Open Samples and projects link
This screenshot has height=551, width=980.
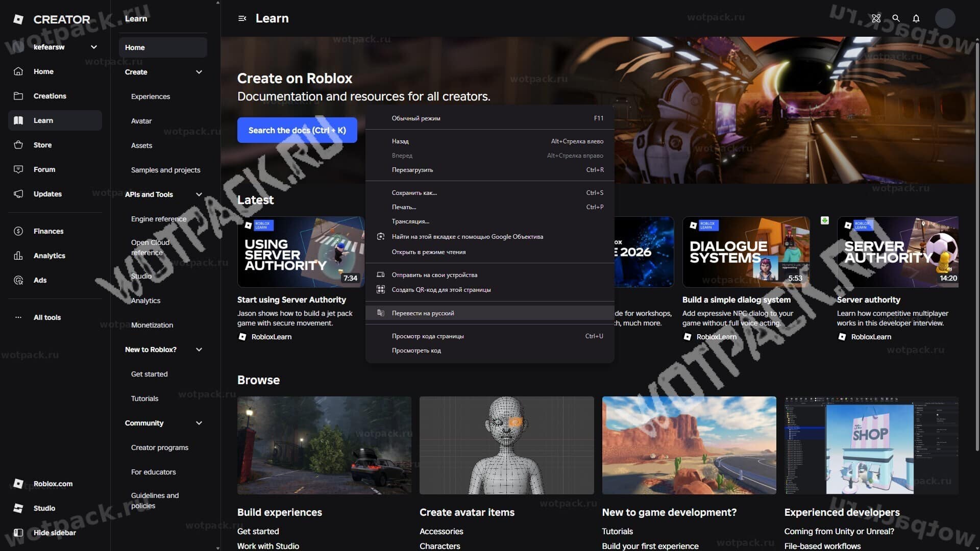165,170
